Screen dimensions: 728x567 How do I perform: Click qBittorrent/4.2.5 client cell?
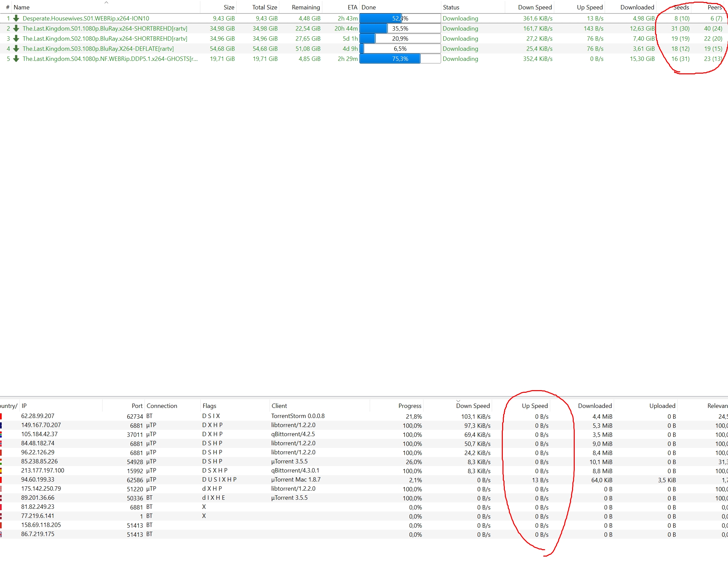coord(293,434)
